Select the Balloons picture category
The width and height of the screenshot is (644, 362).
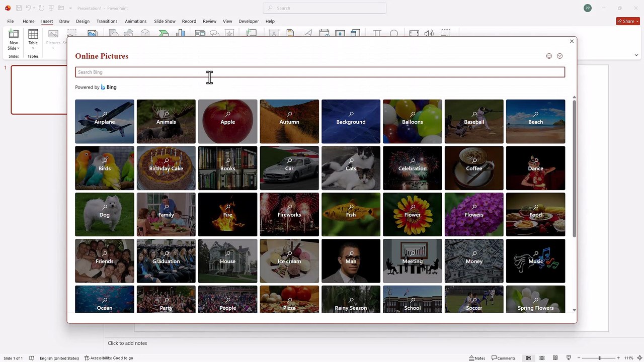[412, 121]
